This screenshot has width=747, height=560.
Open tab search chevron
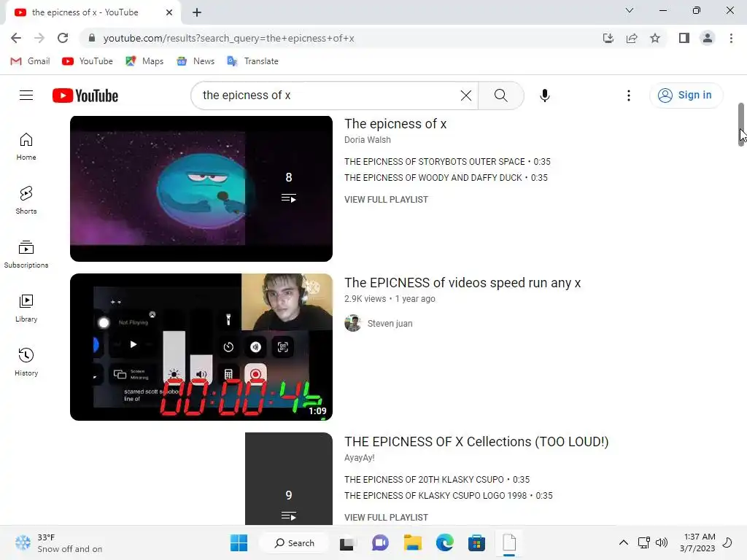(630, 10)
